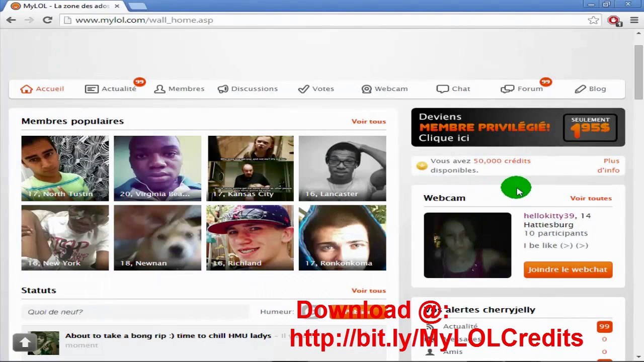Focus the Quoi de neuf? status field
644x362 pixels.
point(135,312)
